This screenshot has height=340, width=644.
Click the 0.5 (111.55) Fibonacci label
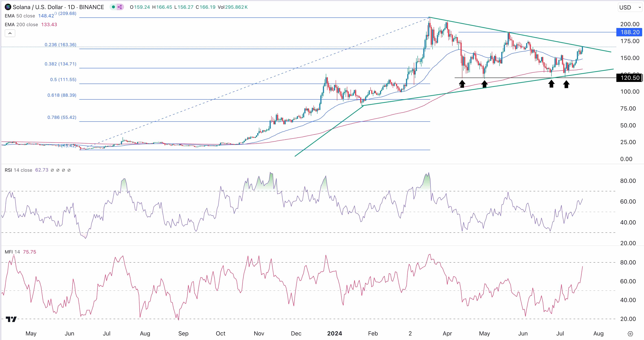(x=63, y=80)
